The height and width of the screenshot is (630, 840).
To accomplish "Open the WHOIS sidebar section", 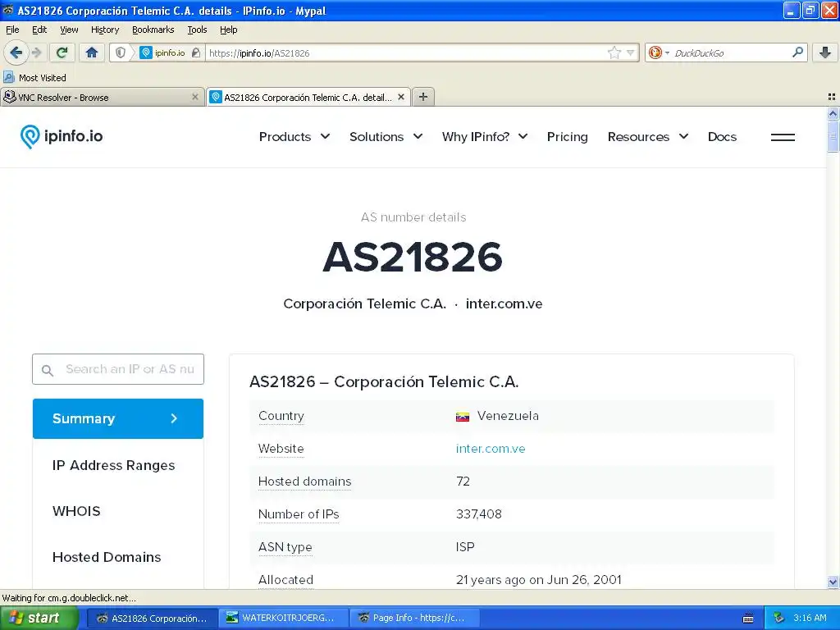I will (76, 511).
